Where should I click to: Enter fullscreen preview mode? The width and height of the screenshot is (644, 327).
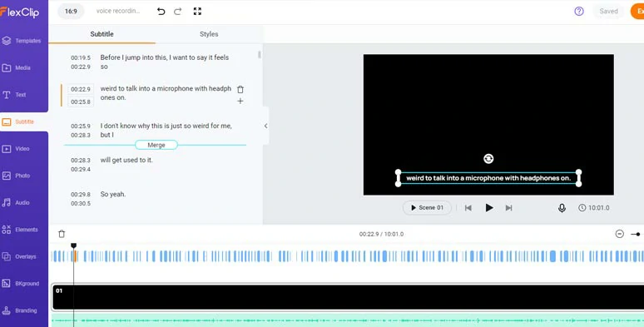(x=197, y=12)
